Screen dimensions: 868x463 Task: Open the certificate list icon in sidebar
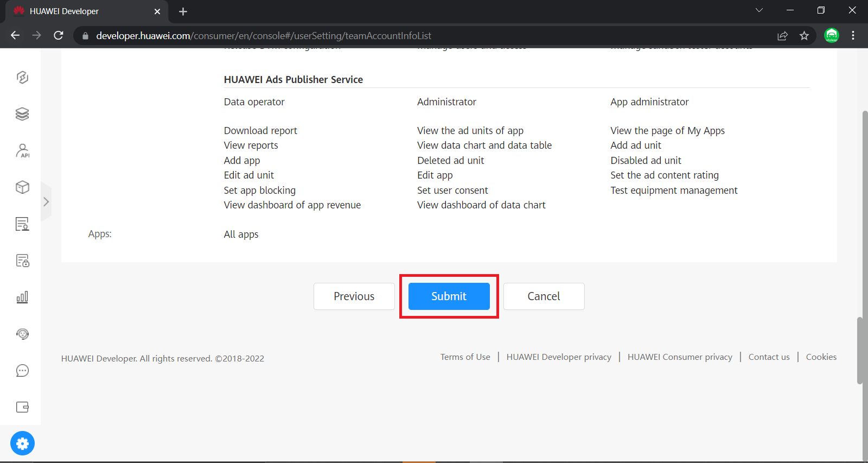pos(22,224)
